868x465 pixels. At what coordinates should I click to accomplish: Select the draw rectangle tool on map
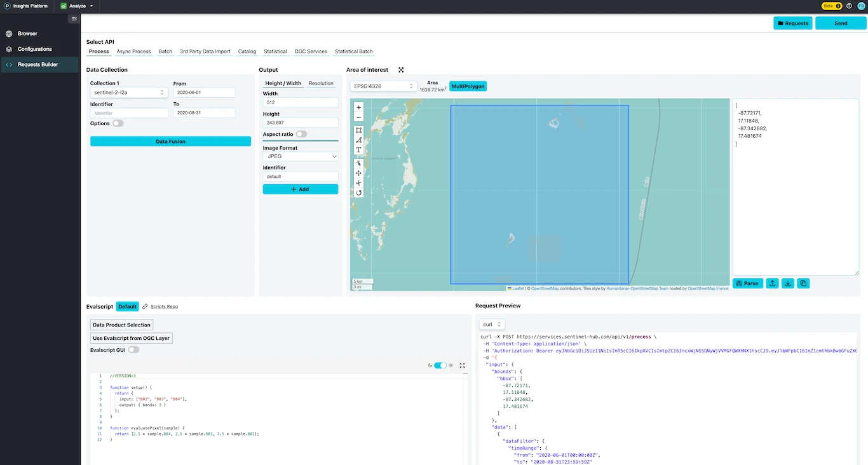point(358,130)
